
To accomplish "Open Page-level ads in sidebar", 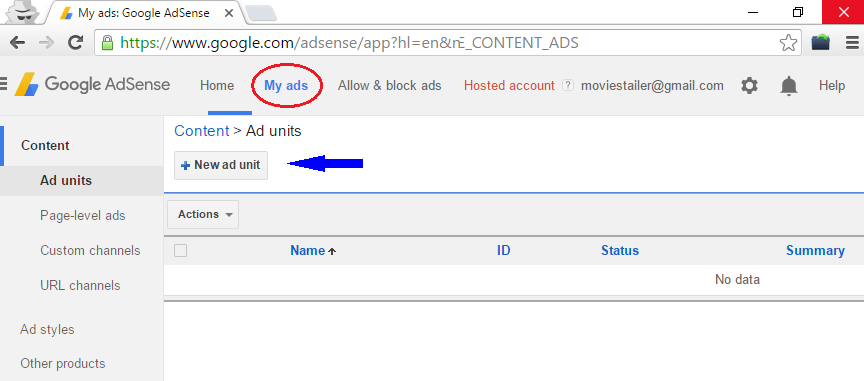I will pyautogui.click(x=83, y=216).
